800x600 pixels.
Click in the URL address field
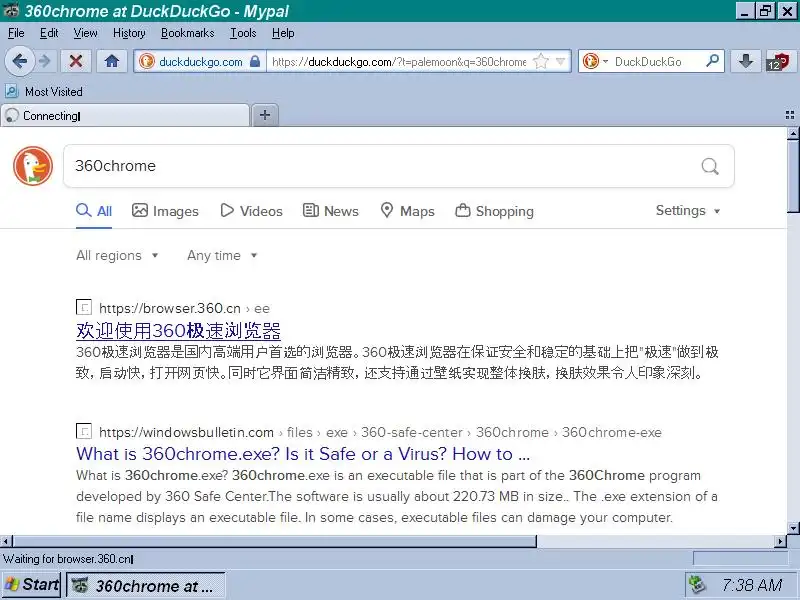pyautogui.click(x=399, y=62)
